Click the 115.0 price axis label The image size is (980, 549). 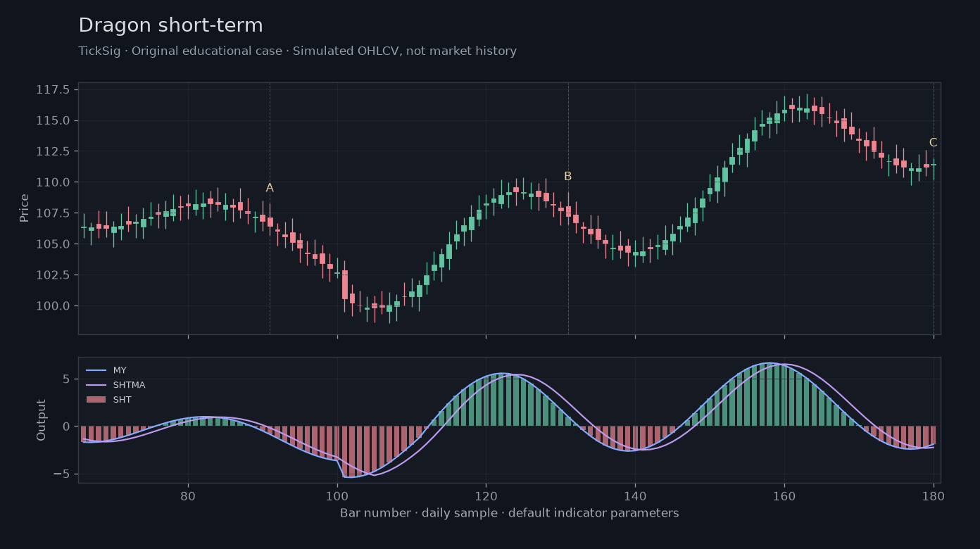tap(53, 121)
